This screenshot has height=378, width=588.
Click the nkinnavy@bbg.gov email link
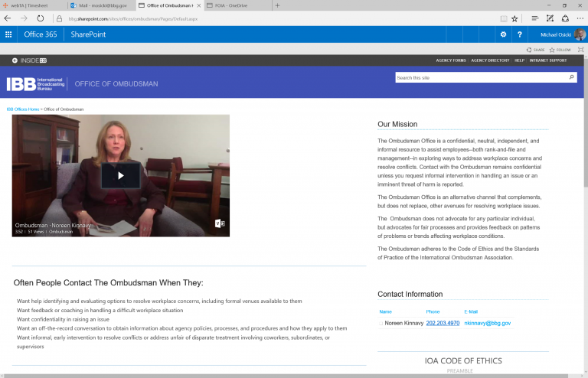click(x=487, y=324)
